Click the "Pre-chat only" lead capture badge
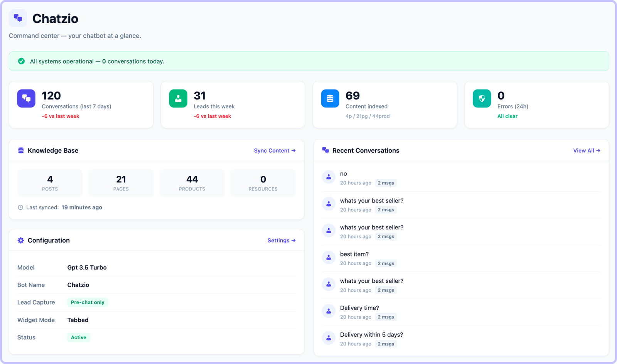Image resolution: width=617 pixels, height=364 pixels. pyautogui.click(x=88, y=302)
